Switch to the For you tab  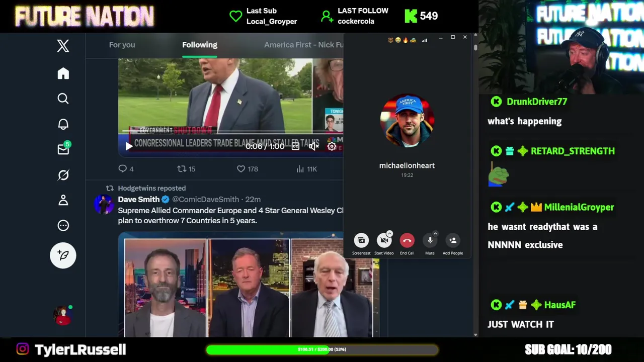[122, 45]
